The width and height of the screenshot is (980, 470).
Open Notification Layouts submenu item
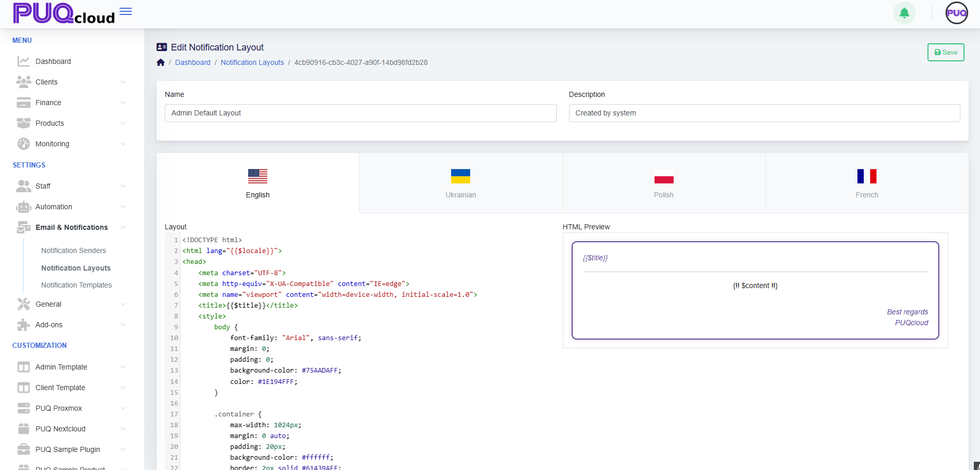point(76,268)
